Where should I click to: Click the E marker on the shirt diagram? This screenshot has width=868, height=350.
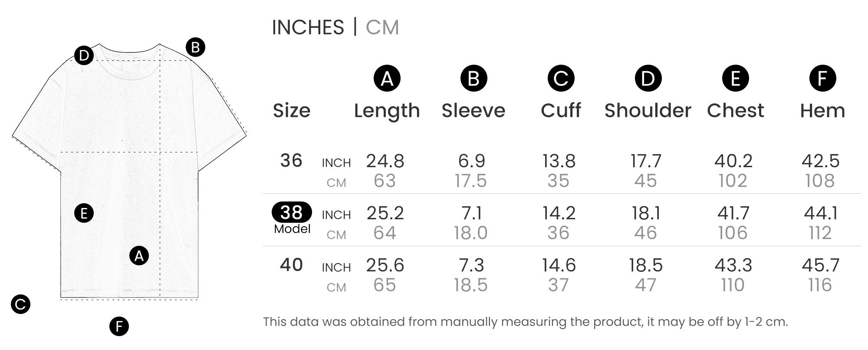click(x=84, y=213)
